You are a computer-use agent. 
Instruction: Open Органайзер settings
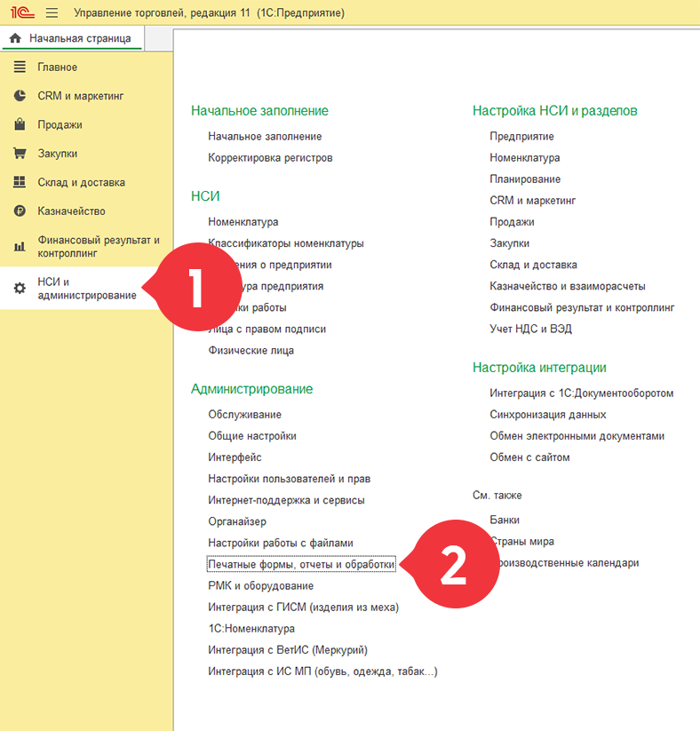point(237,521)
